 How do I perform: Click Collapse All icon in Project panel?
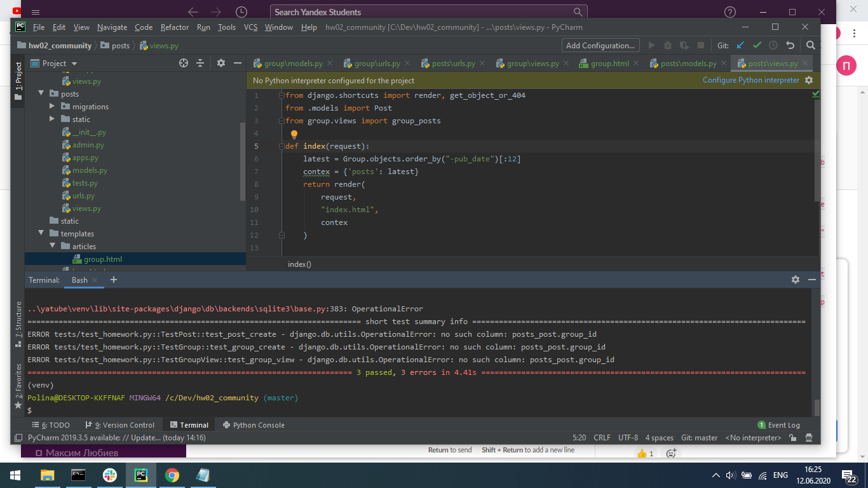tap(200, 63)
